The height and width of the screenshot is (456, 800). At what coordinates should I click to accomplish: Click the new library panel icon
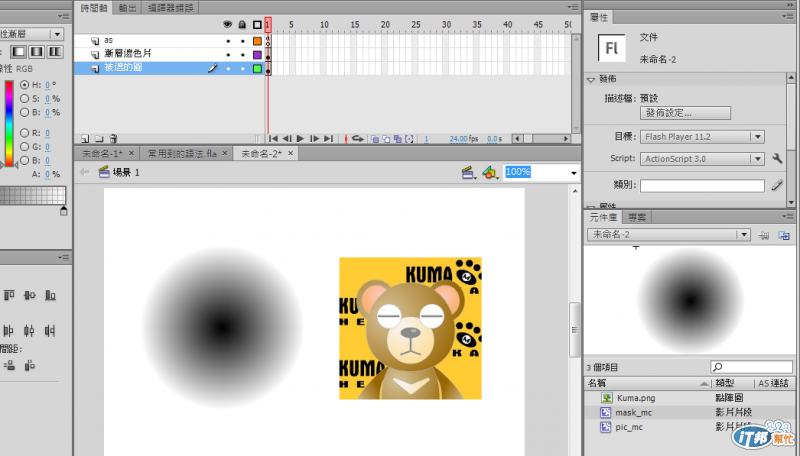click(784, 235)
